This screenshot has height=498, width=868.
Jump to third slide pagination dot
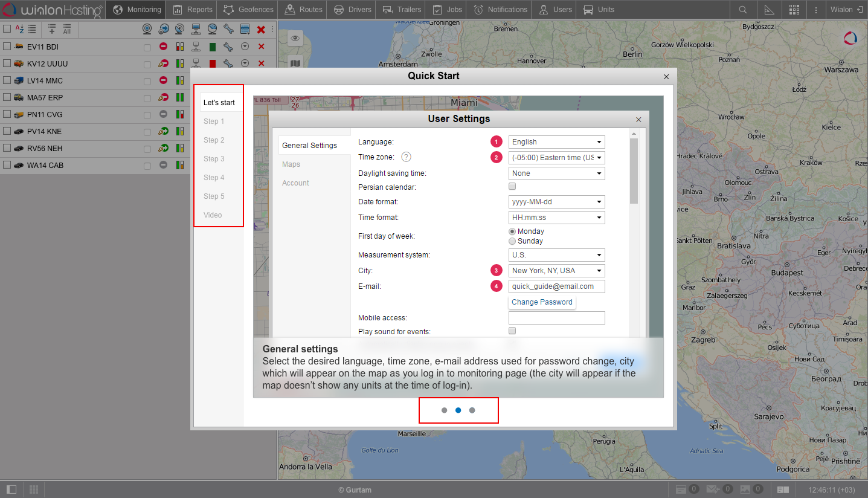click(x=472, y=410)
